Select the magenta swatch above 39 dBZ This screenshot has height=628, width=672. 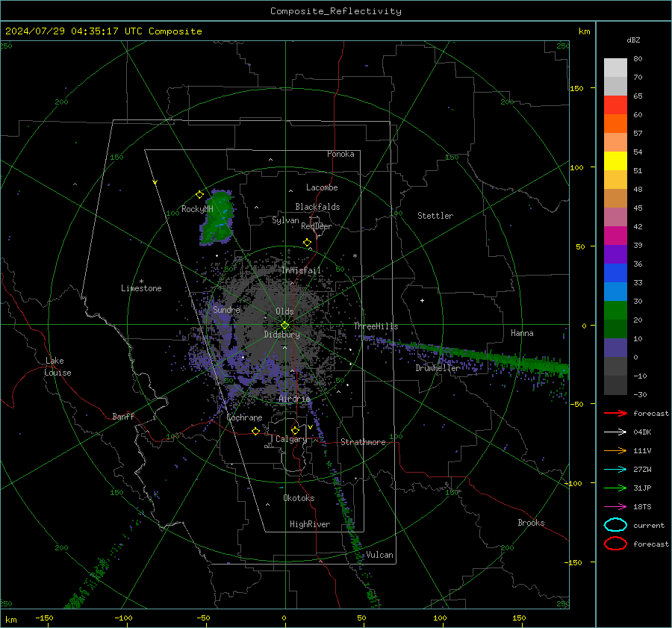coord(615,236)
